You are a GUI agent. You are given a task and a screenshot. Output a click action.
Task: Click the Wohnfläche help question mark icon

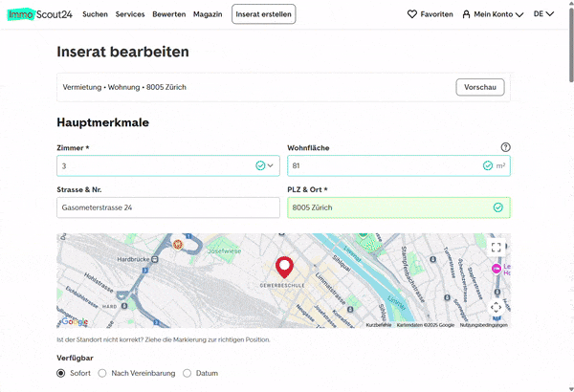[505, 147]
